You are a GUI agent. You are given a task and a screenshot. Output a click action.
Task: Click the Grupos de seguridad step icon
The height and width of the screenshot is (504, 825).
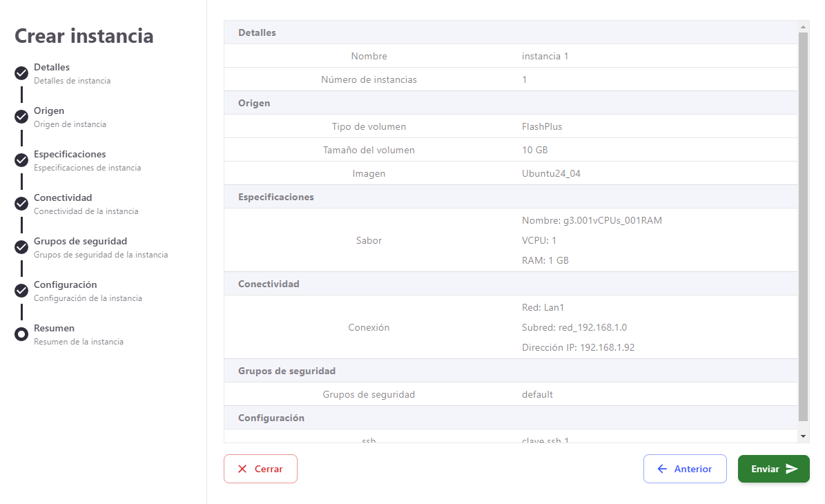click(21, 248)
